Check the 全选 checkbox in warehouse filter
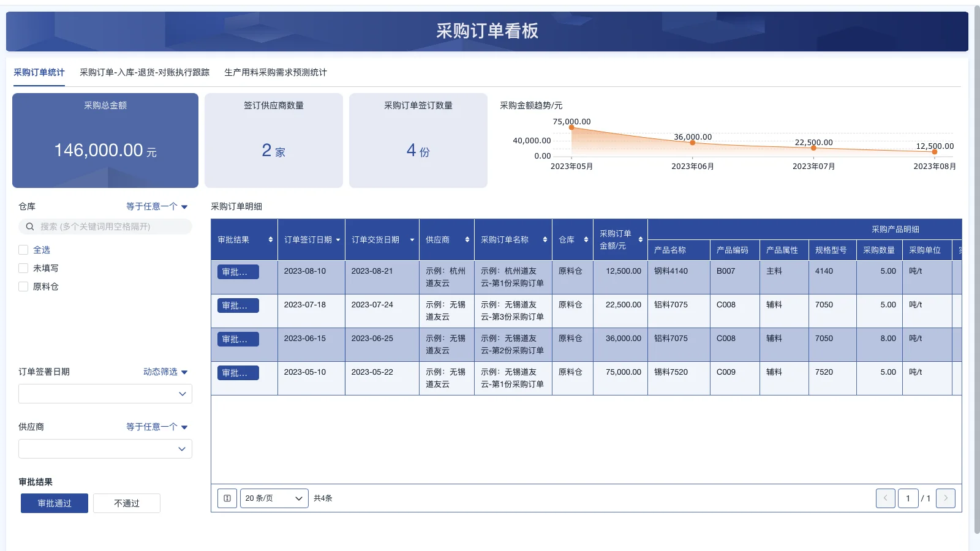 [x=23, y=249]
